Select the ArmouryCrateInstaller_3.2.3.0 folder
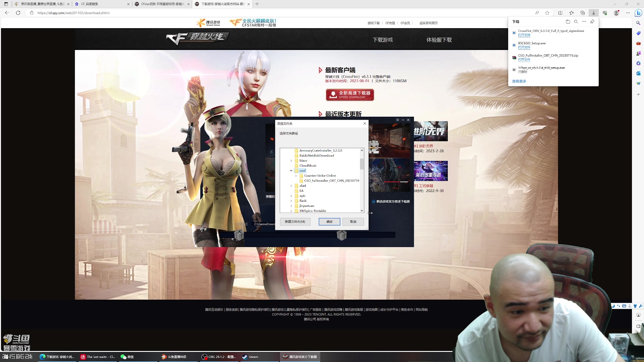Screen dimensions: 644x362 tap(320, 150)
